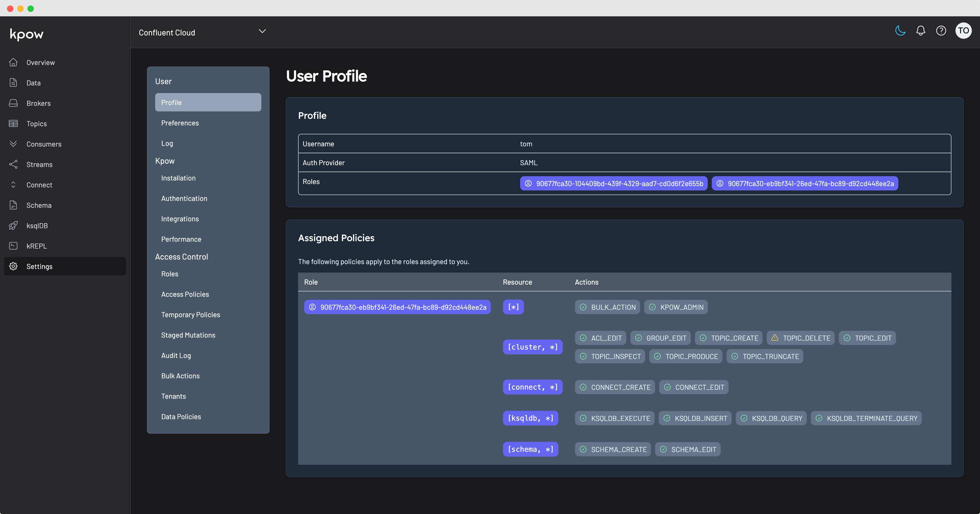The image size is (980, 514).
Task: Go to Access Policies page
Action: tap(185, 294)
